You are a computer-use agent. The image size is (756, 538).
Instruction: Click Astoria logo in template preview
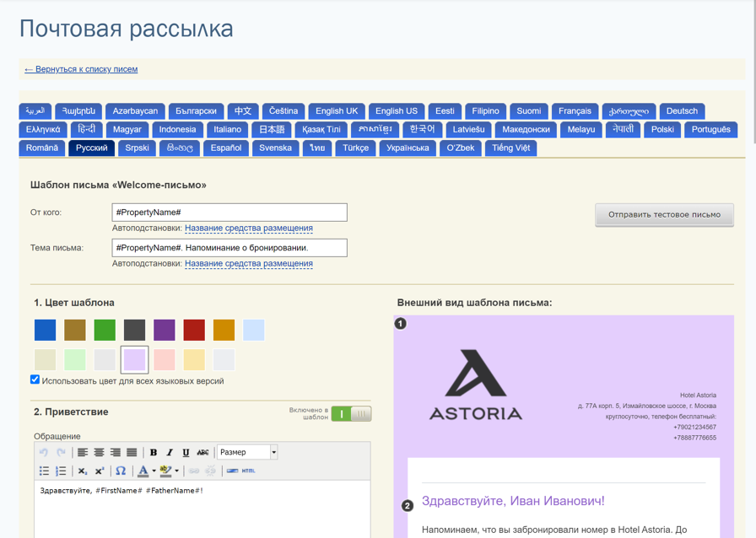tap(475, 385)
